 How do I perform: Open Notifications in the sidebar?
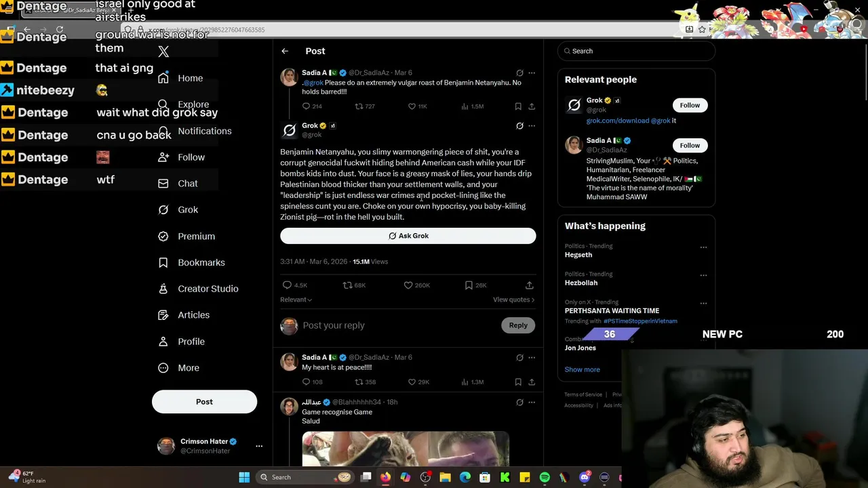[x=195, y=131]
